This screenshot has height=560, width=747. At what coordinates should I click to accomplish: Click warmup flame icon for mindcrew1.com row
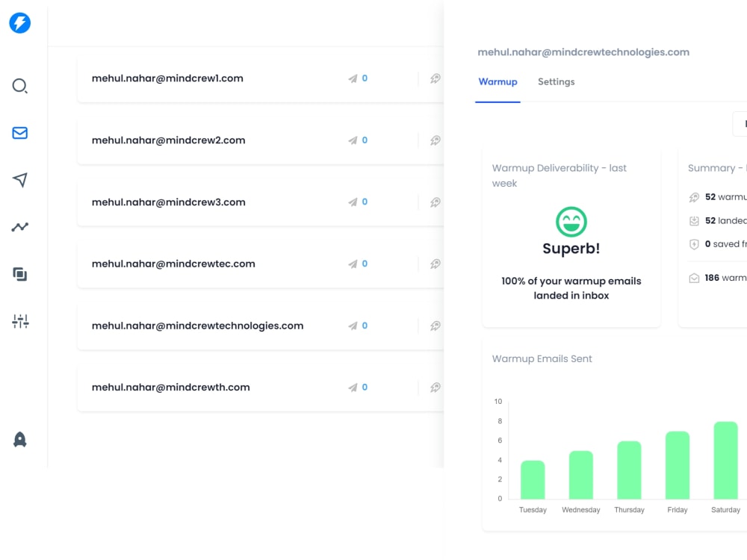(435, 78)
